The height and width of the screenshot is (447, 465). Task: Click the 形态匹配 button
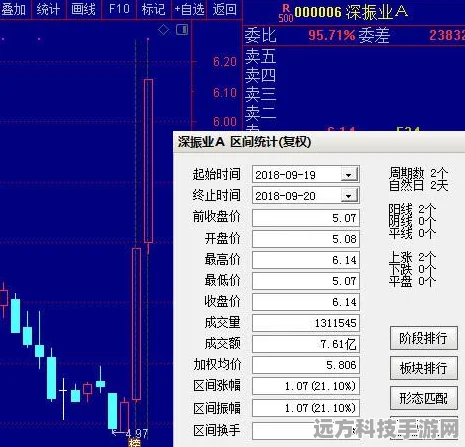[424, 398]
